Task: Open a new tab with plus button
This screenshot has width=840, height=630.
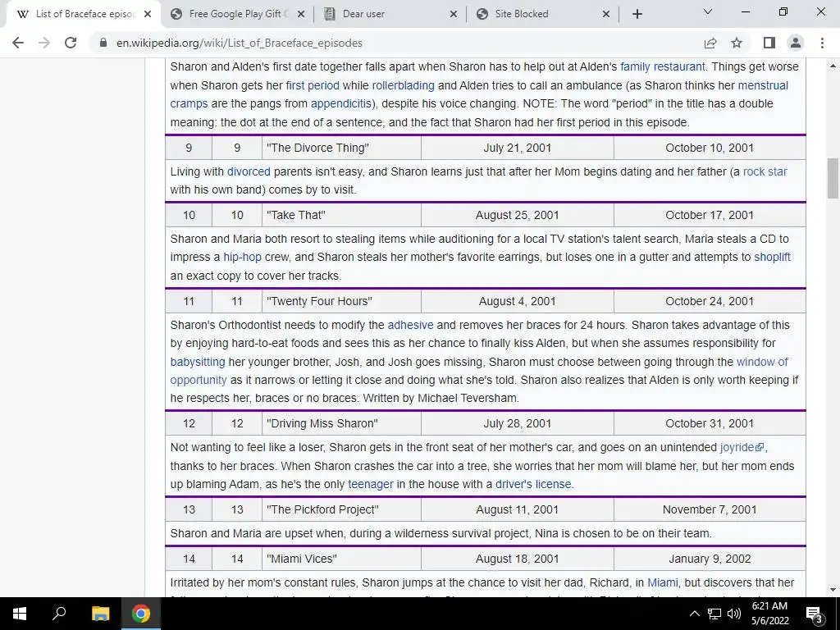Action: tap(637, 14)
